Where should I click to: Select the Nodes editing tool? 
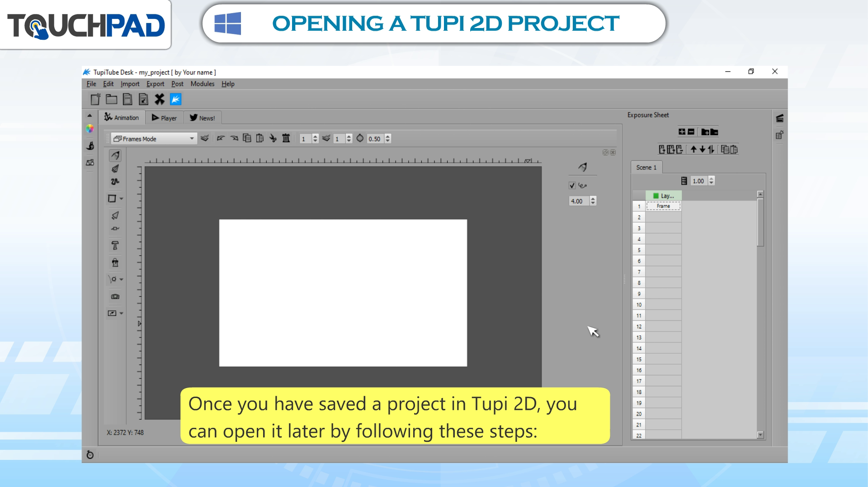pyautogui.click(x=115, y=229)
